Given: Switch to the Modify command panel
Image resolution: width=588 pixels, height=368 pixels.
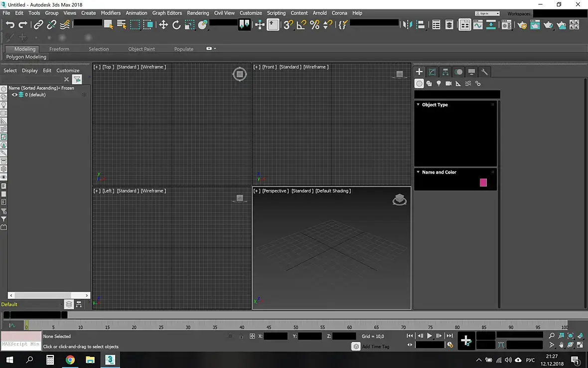Looking at the screenshot, I should (432, 72).
